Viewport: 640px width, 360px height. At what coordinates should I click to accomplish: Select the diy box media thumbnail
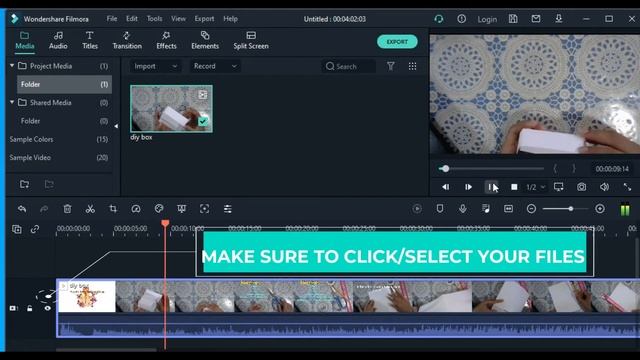(x=171, y=109)
